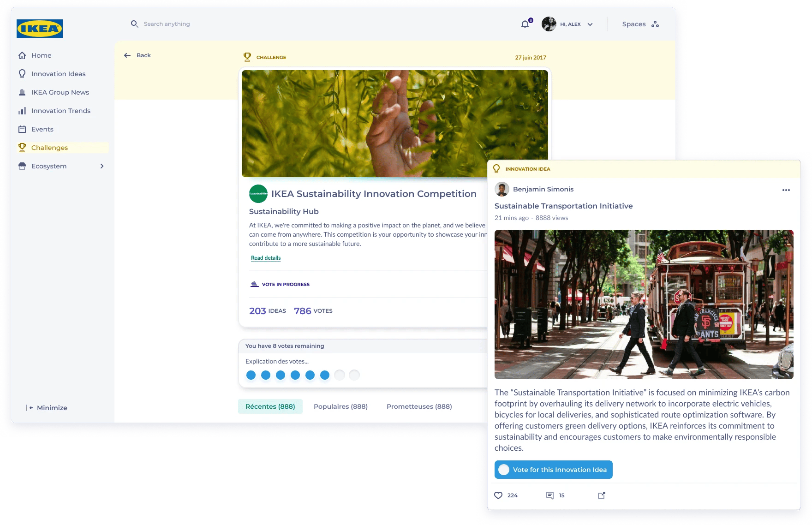Click IKEA Sustainability Innovation Competition heading
812x525 pixels.
click(x=374, y=194)
